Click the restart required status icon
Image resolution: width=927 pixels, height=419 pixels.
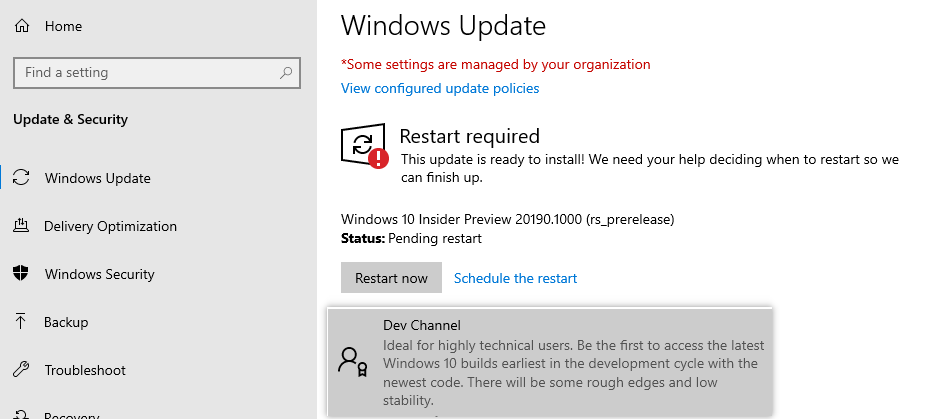364,146
